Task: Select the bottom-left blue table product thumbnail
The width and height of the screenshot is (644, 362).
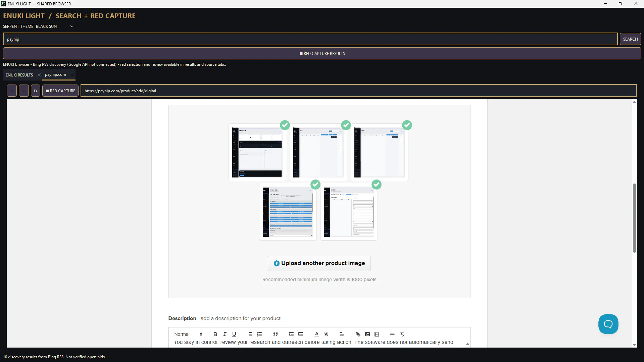Action: pyautogui.click(x=288, y=212)
